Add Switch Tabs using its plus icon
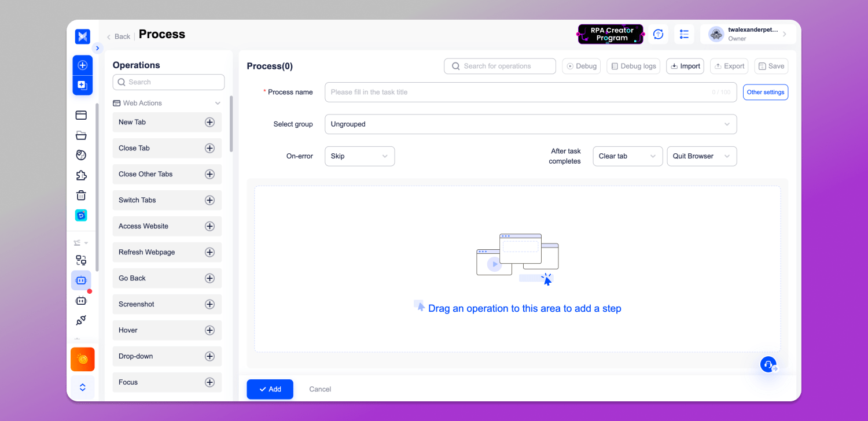The image size is (868, 421). (x=210, y=200)
